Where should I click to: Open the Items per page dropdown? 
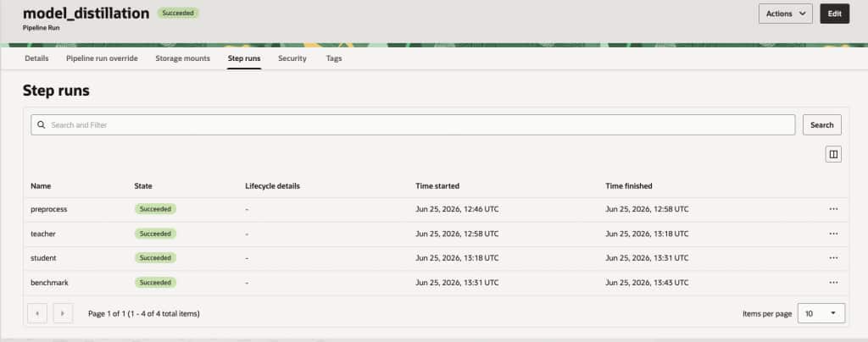click(821, 313)
